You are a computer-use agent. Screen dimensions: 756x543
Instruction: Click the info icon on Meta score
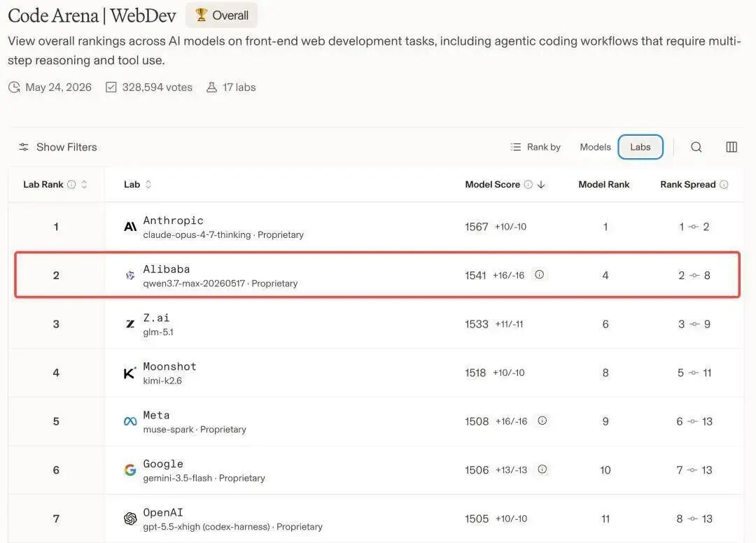pos(542,421)
